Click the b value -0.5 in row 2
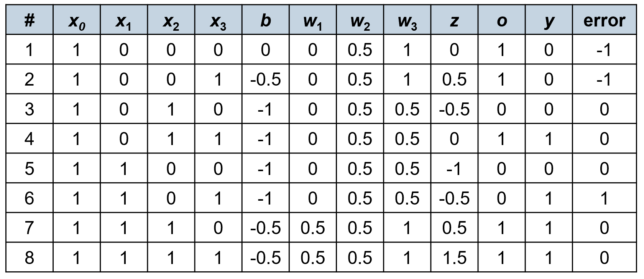Viewport: 644px width, 279px height. (265, 79)
